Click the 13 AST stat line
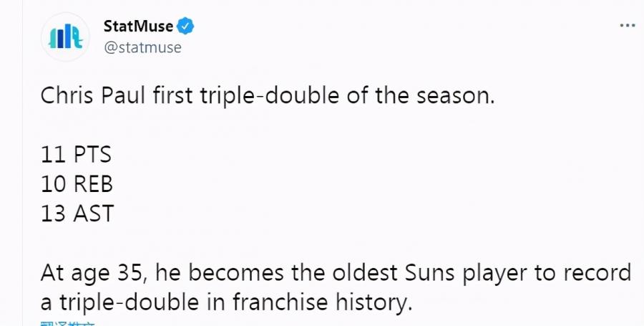Image resolution: width=644 pixels, height=326 pixels. [x=77, y=214]
